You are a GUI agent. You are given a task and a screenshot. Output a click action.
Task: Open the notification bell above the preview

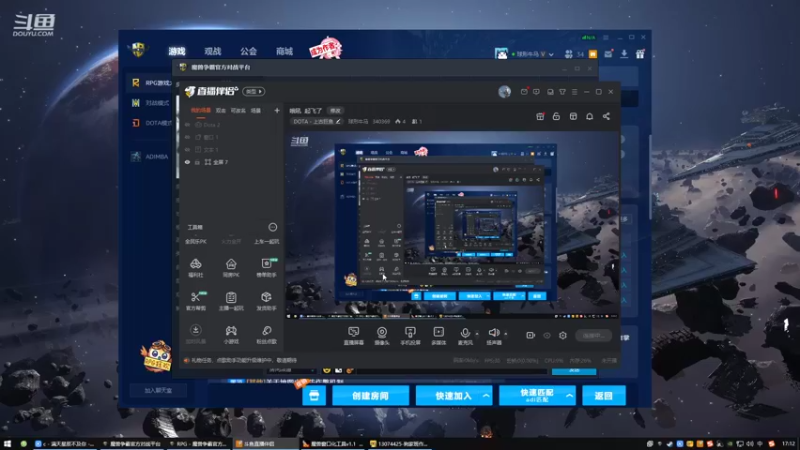589,116
